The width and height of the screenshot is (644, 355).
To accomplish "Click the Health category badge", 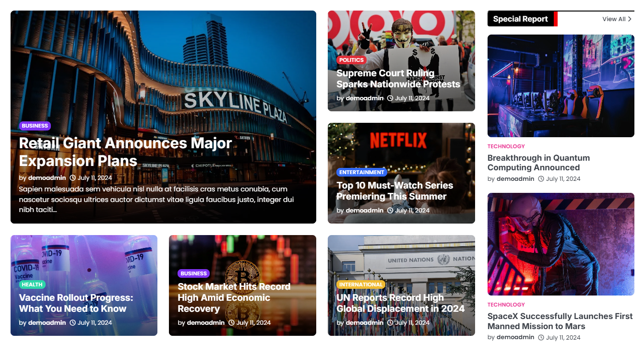I will (x=32, y=284).
